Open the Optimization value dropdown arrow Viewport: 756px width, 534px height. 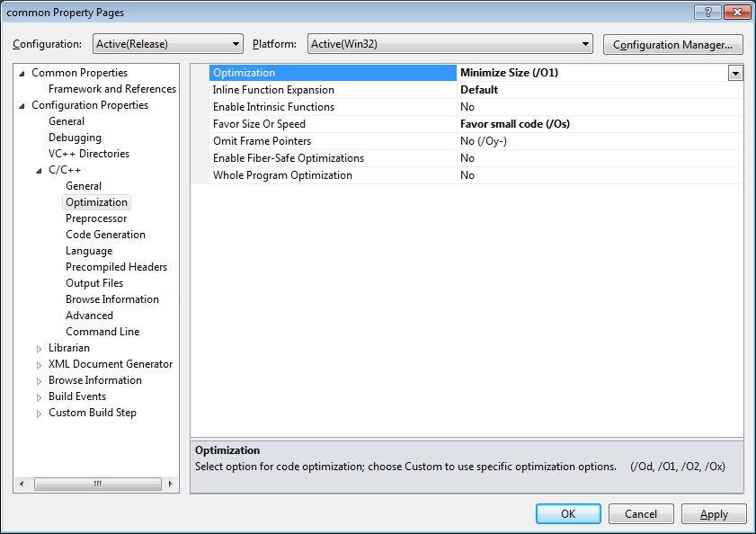[735, 73]
